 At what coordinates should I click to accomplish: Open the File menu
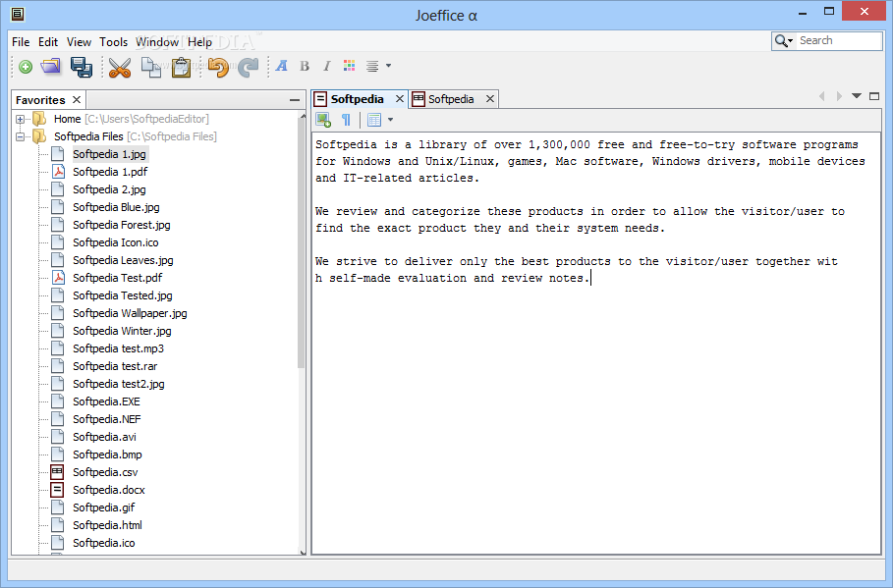[21, 42]
